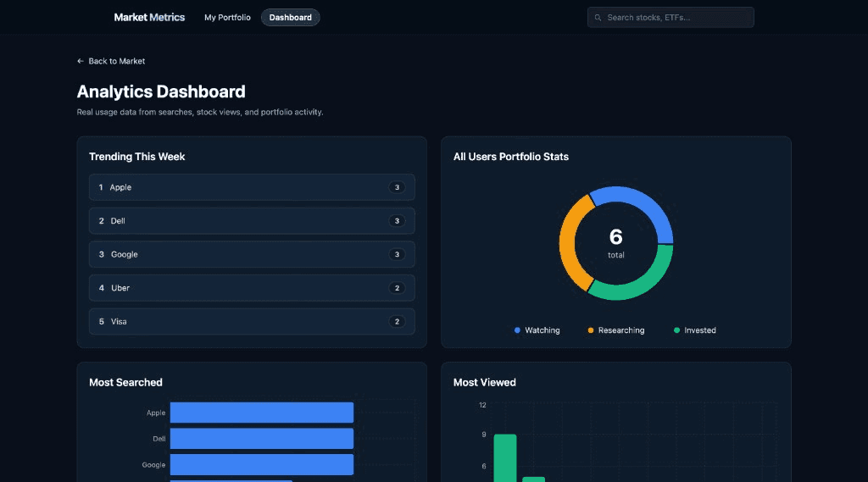Click the Analytics Dashboard title

click(161, 91)
